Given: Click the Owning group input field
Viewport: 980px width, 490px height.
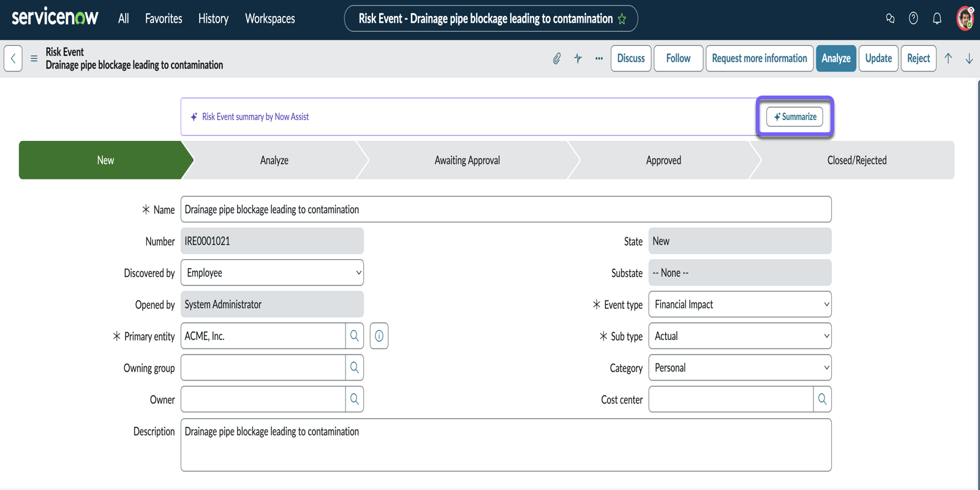Looking at the screenshot, I should pyautogui.click(x=263, y=367).
